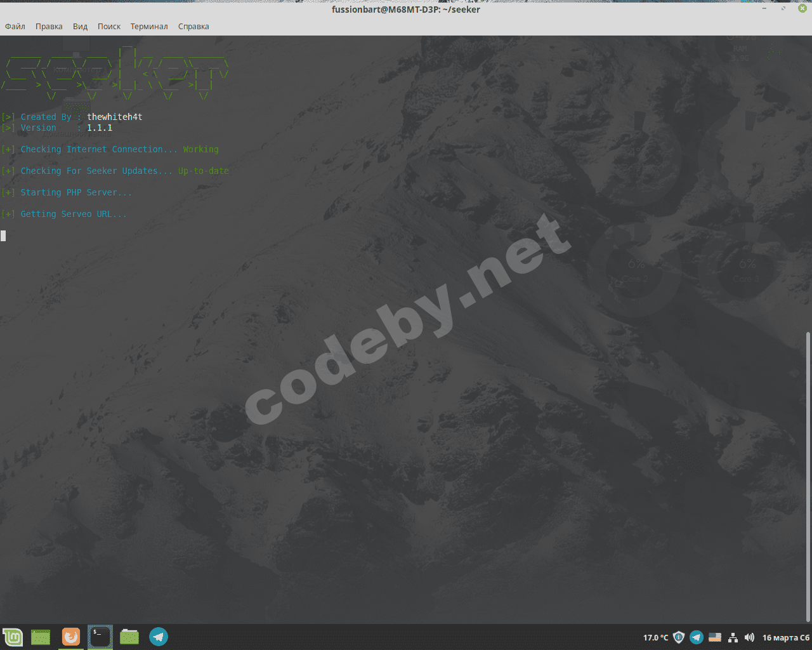This screenshot has height=650, width=812.
Task: Click the version number '1.1.1'
Action: pyautogui.click(x=100, y=128)
